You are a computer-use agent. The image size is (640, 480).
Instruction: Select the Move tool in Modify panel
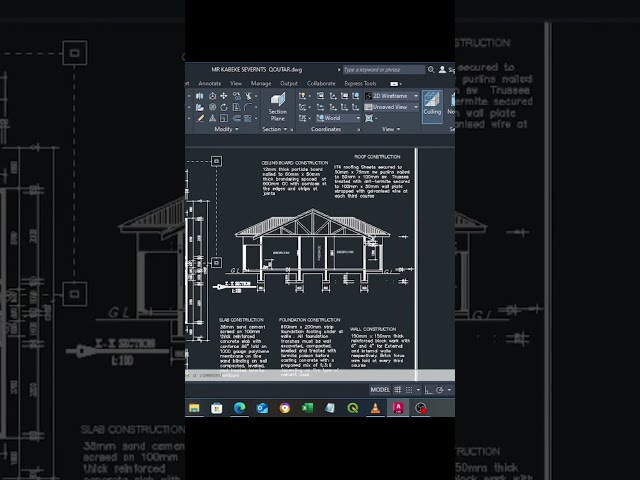tap(224, 96)
